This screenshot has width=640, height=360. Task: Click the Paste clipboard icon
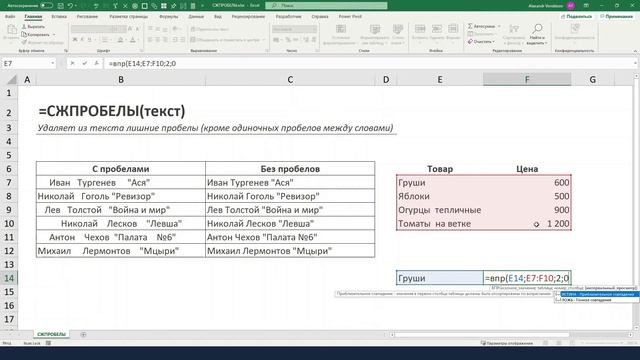11,30
